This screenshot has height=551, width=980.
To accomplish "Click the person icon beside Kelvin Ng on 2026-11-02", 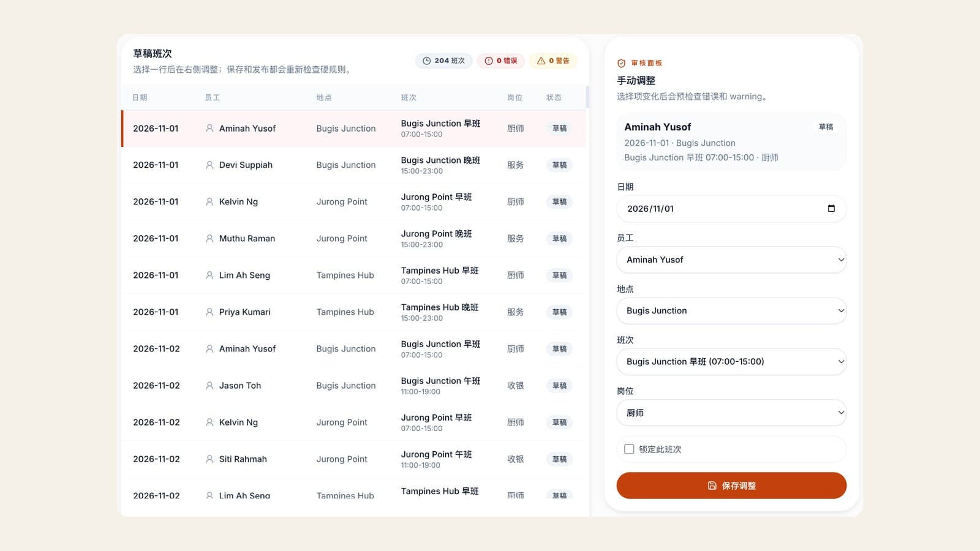I will tap(209, 422).
